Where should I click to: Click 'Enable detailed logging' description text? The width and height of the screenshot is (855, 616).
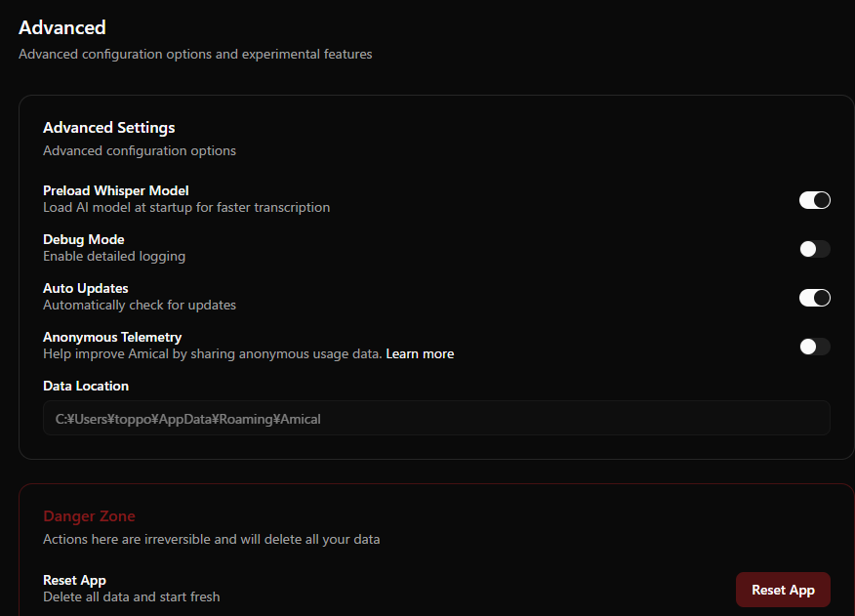point(114,256)
